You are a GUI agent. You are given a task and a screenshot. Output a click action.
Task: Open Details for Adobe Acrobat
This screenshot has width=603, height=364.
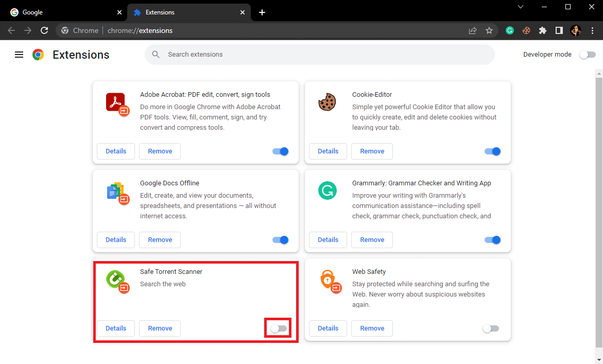(116, 151)
